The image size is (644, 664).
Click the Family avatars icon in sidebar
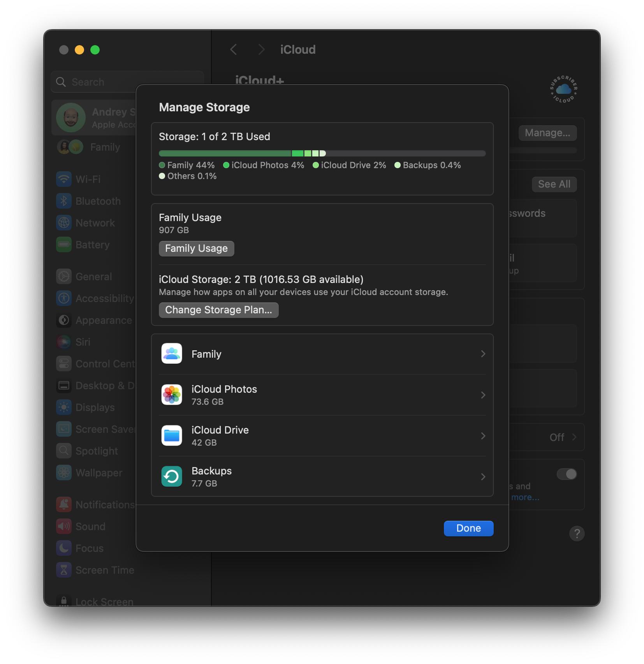(x=70, y=147)
